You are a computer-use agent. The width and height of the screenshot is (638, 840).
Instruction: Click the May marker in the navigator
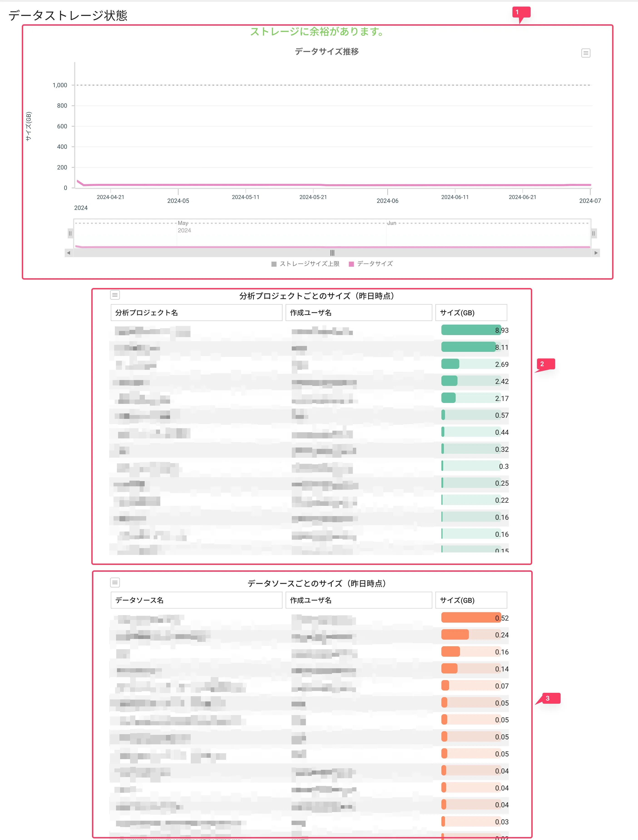(183, 223)
